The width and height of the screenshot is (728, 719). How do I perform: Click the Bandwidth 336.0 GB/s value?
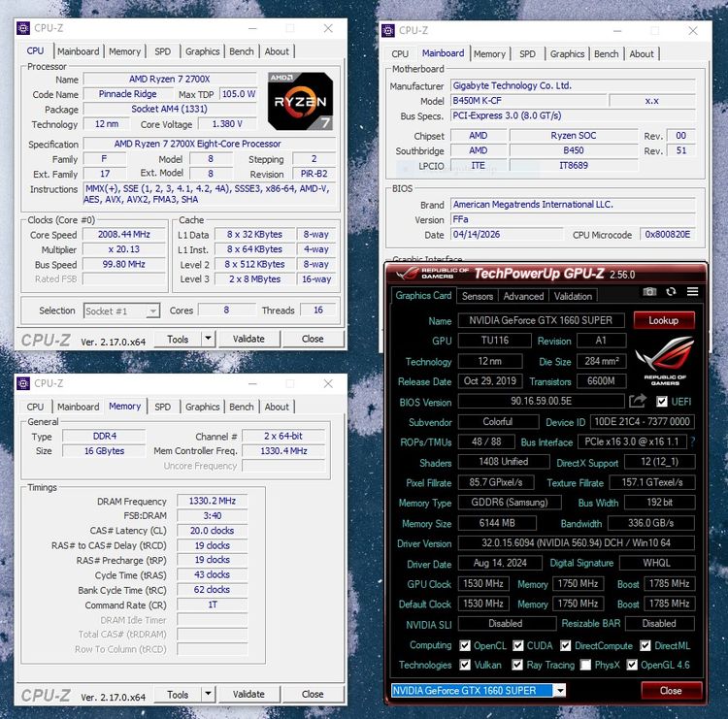point(651,523)
